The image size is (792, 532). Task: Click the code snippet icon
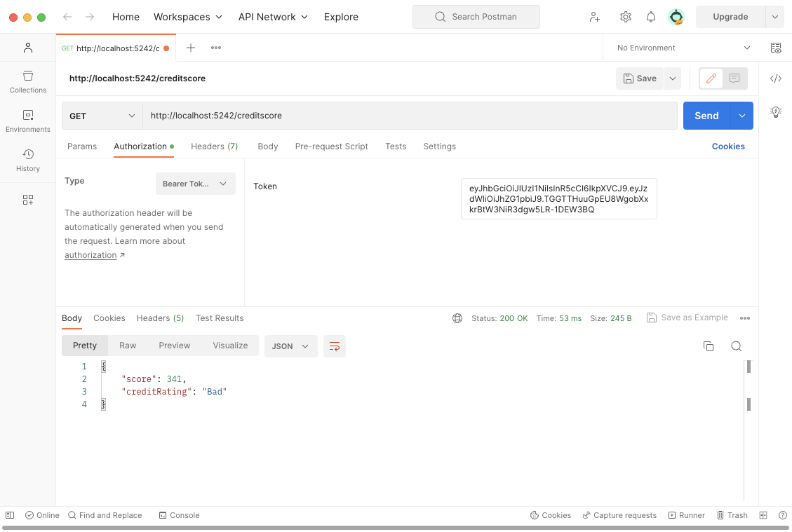[776, 79]
